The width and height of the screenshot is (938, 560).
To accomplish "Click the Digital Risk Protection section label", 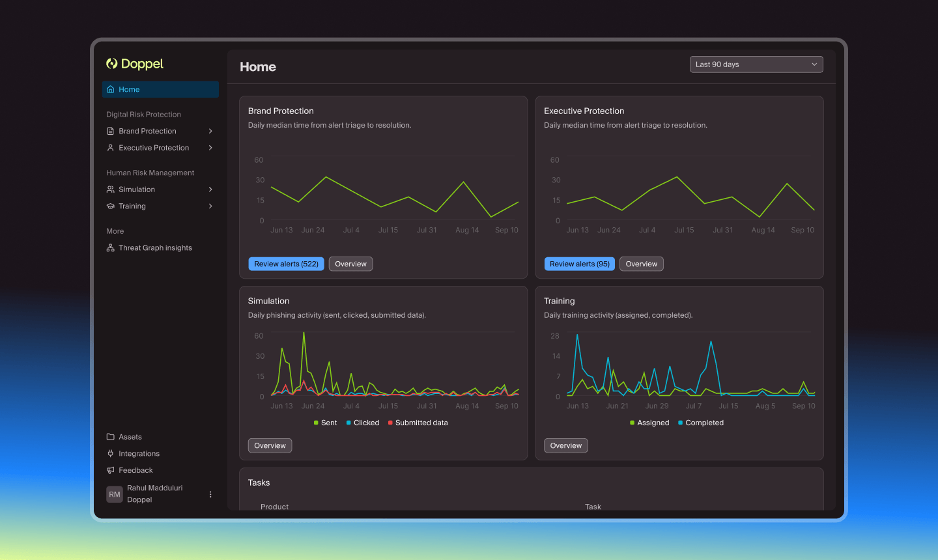I will click(x=144, y=115).
